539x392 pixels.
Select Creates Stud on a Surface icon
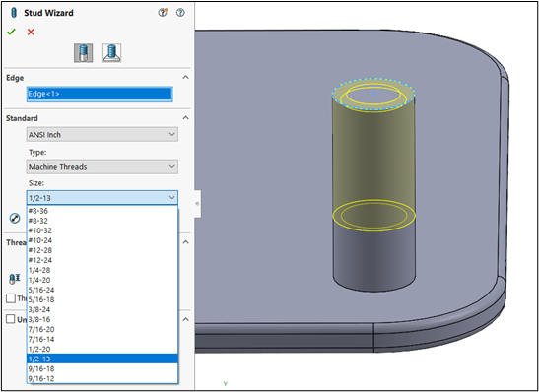[x=111, y=53]
